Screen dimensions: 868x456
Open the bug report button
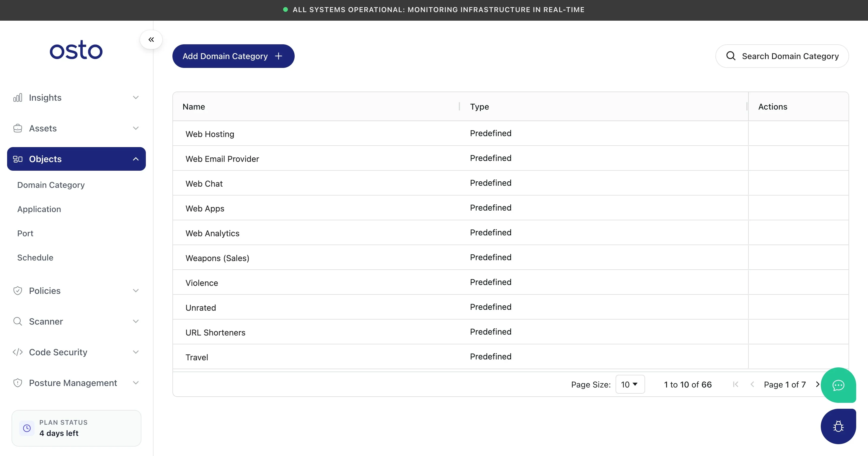[x=838, y=426]
